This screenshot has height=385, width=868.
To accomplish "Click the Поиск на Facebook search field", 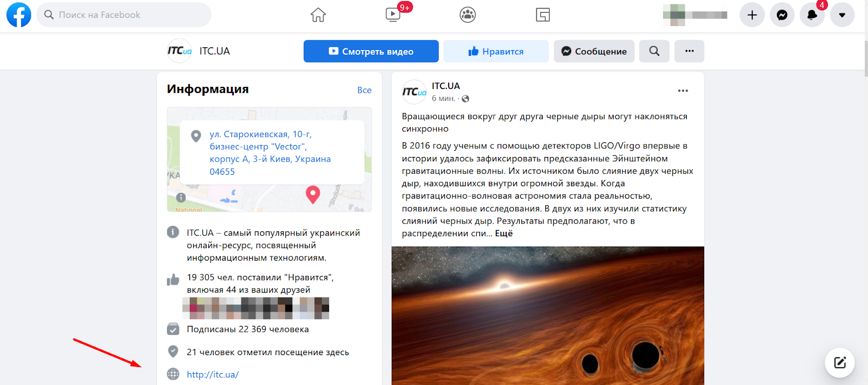I will coord(124,15).
